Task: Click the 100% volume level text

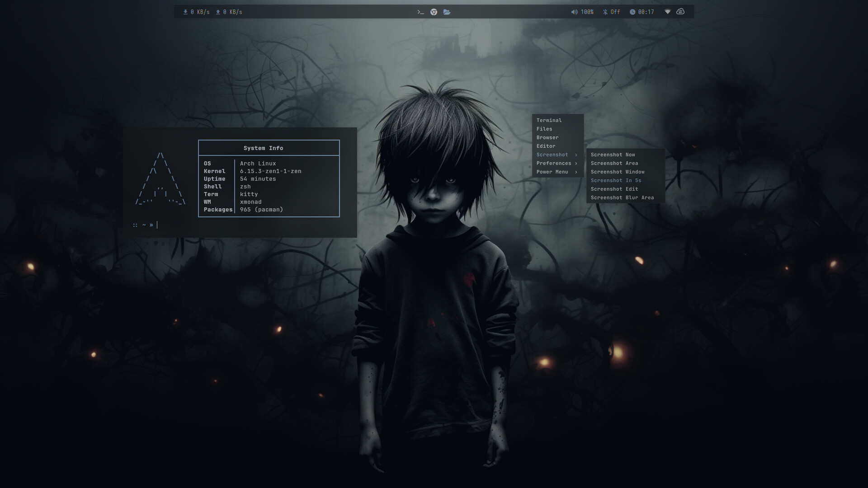Action: click(x=587, y=12)
